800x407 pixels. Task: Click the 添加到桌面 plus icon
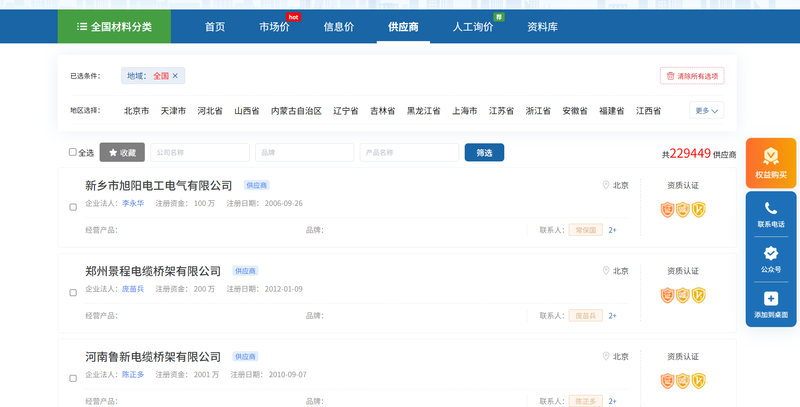771,298
